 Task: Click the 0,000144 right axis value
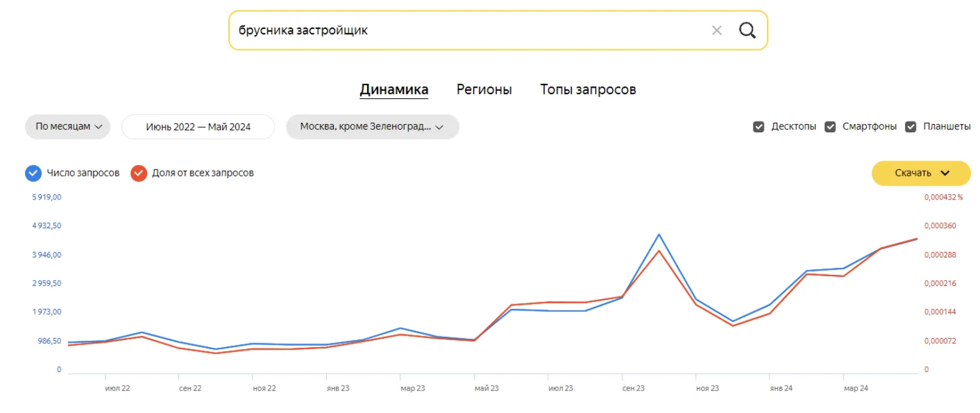(940, 312)
